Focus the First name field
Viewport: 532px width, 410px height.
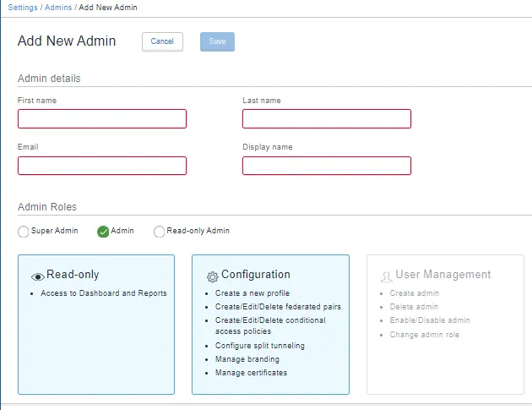point(102,118)
